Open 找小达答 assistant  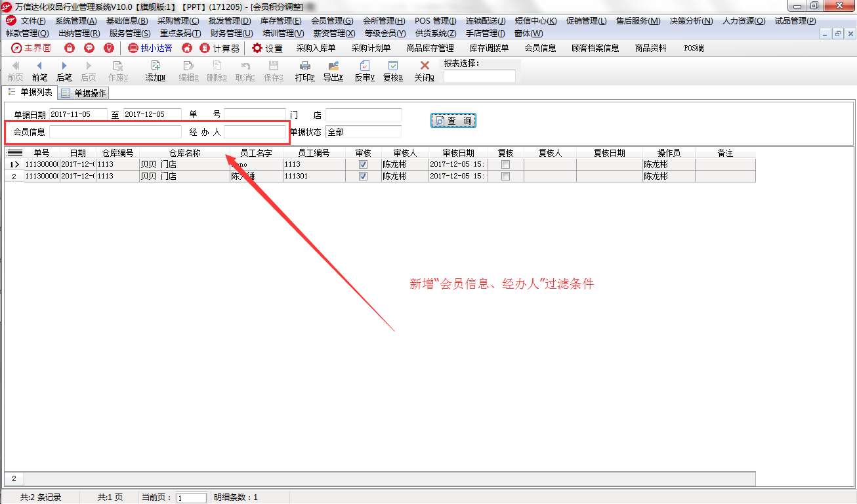coord(150,48)
